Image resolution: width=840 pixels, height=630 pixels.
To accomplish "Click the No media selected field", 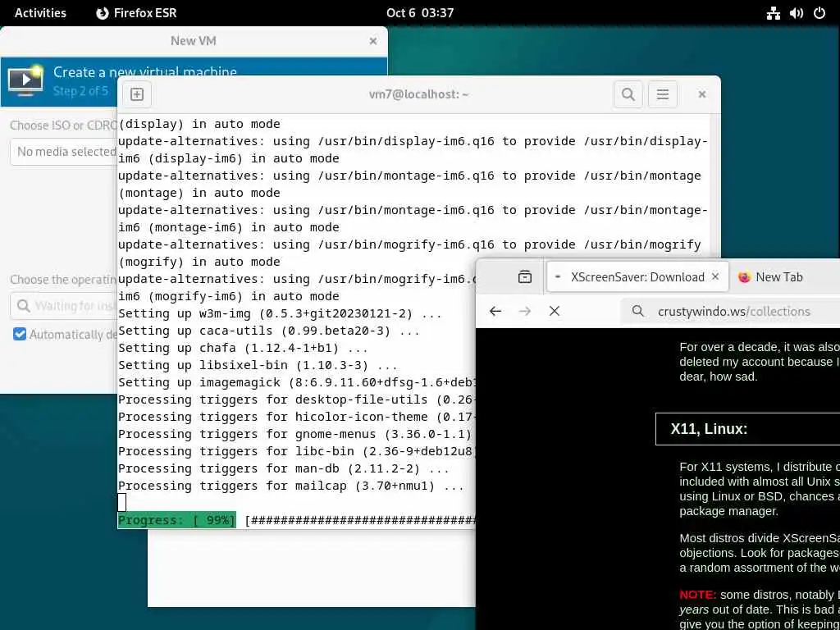I will (64, 152).
